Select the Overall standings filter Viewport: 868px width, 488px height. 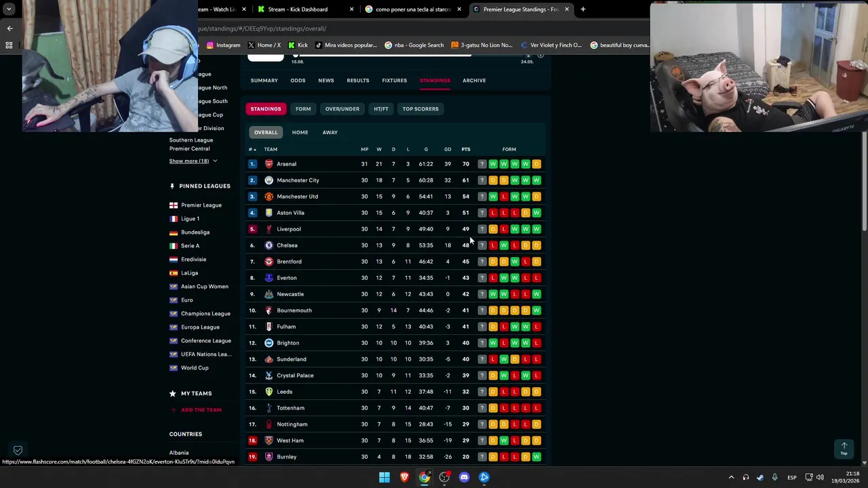(266, 132)
